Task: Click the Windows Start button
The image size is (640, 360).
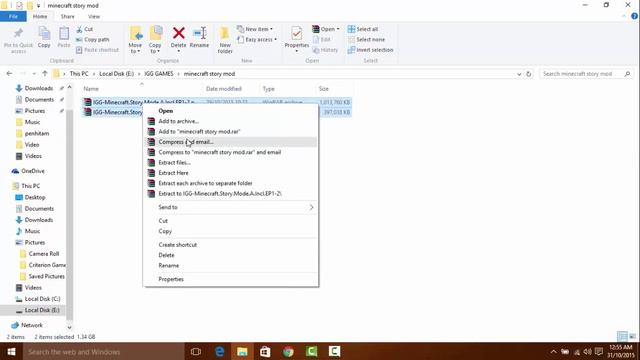Action: 11,351
